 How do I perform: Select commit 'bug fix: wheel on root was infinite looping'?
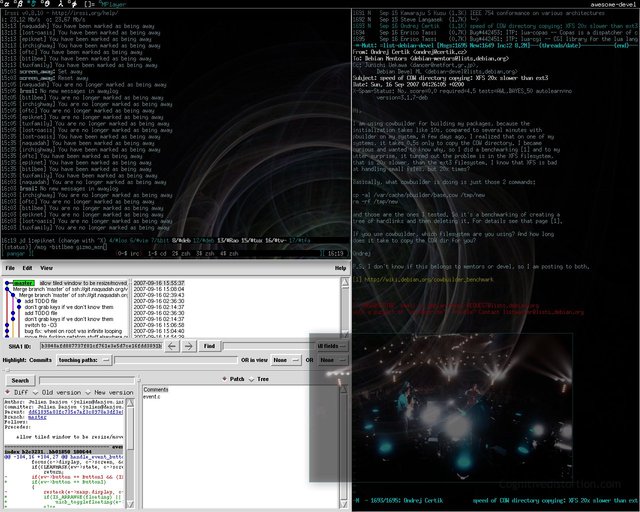[73, 331]
